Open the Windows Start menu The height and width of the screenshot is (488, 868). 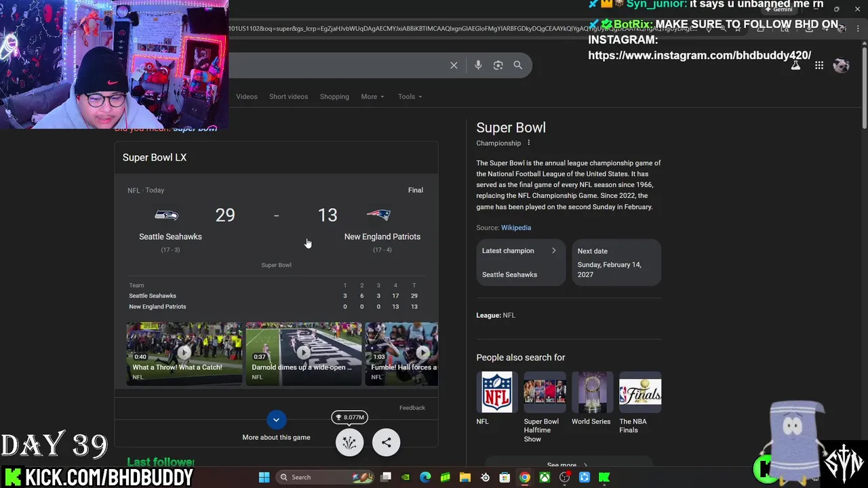264,477
